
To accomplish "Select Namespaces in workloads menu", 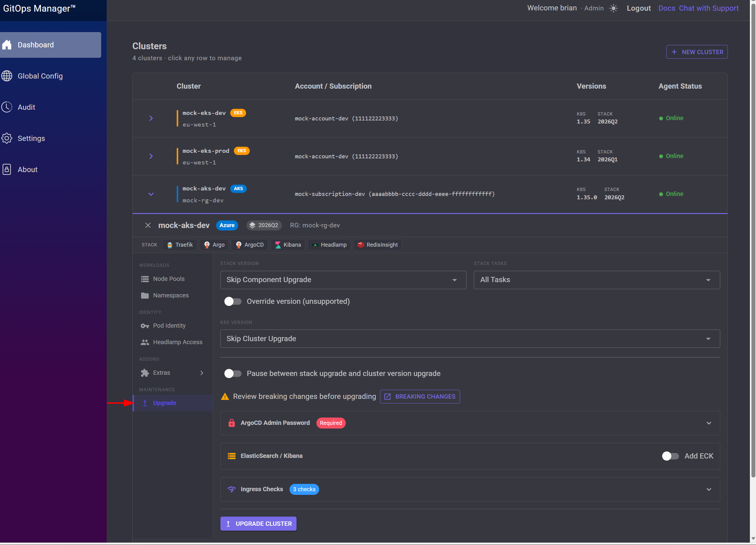I will click(x=173, y=296).
